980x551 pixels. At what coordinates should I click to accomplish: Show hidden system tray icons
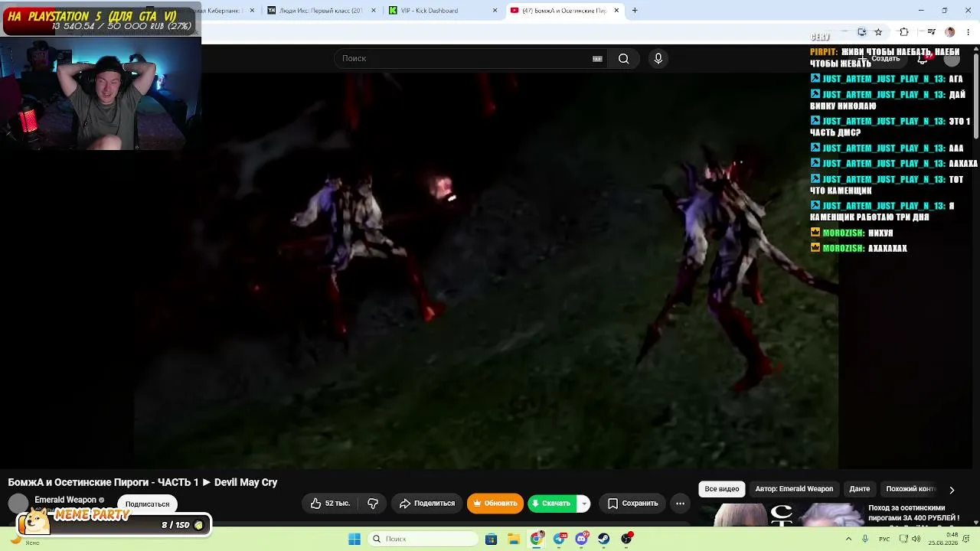[848, 539]
